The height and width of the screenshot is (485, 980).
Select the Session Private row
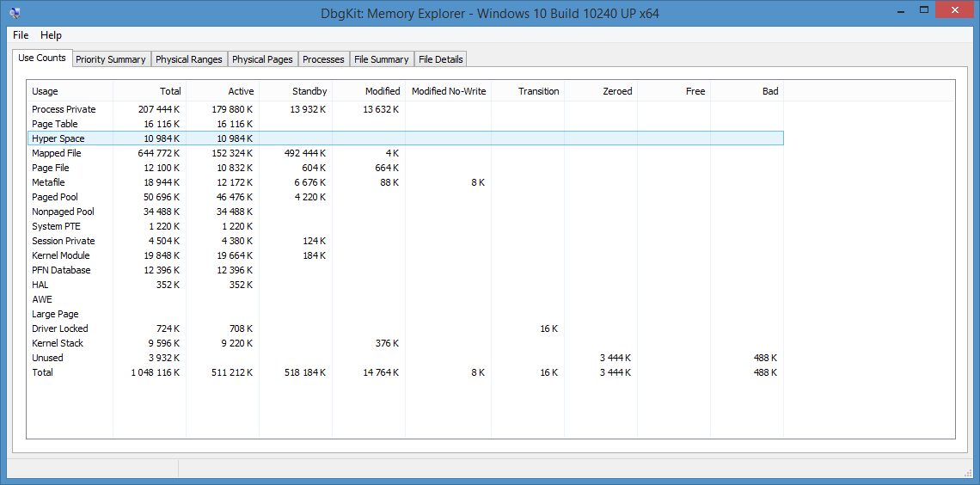pyautogui.click(x=406, y=241)
